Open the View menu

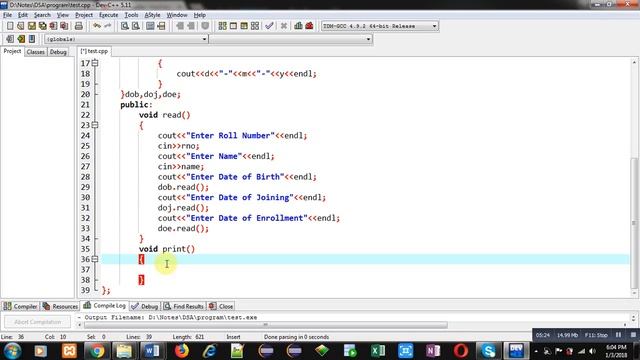[x=62, y=15]
